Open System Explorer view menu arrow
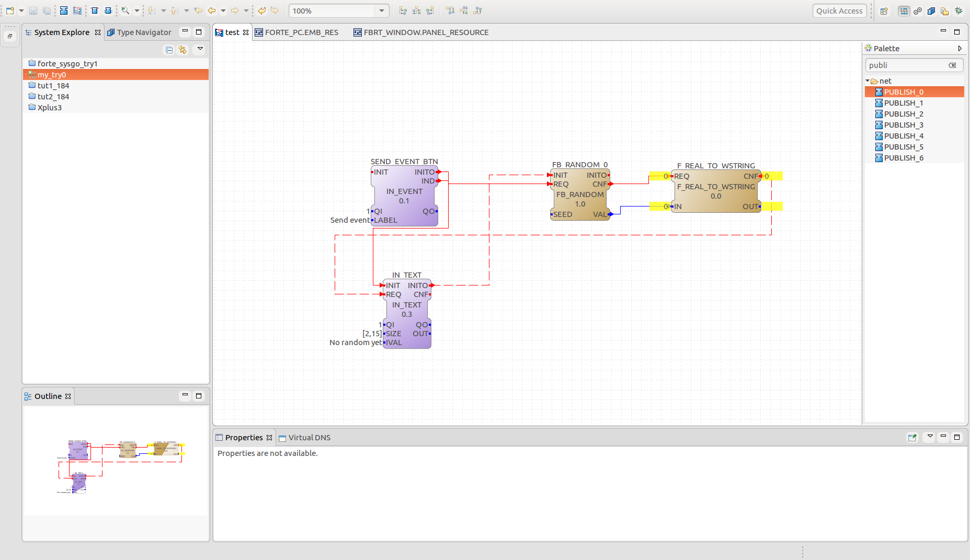This screenshot has width=970, height=560. pyautogui.click(x=200, y=49)
